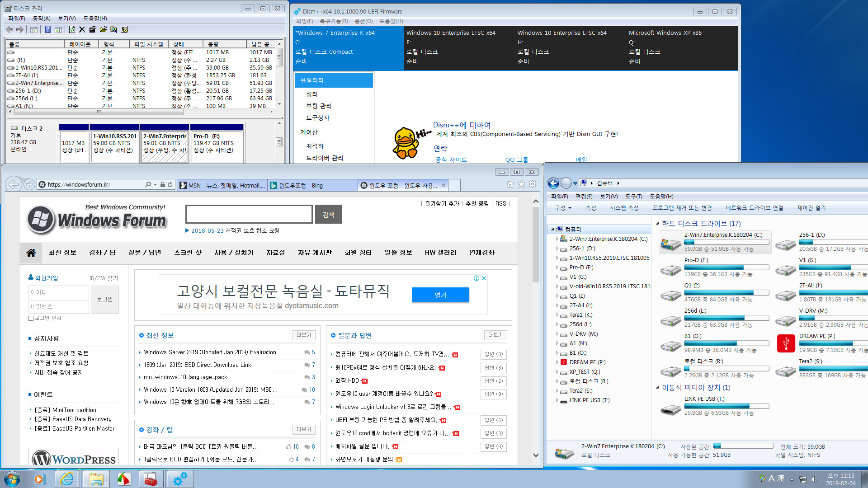Click 더보기 next to 최신 정보
The image size is (868, 488).
(304, 335)
